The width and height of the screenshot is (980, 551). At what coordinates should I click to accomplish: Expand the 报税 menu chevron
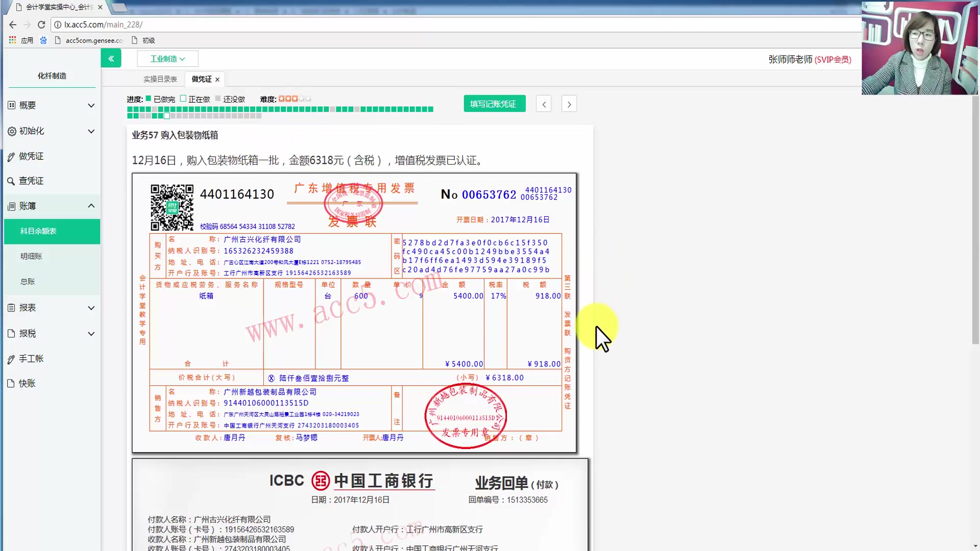91,334
